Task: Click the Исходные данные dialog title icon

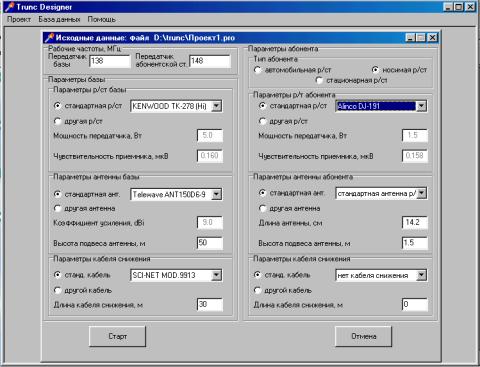Action: 49,37
